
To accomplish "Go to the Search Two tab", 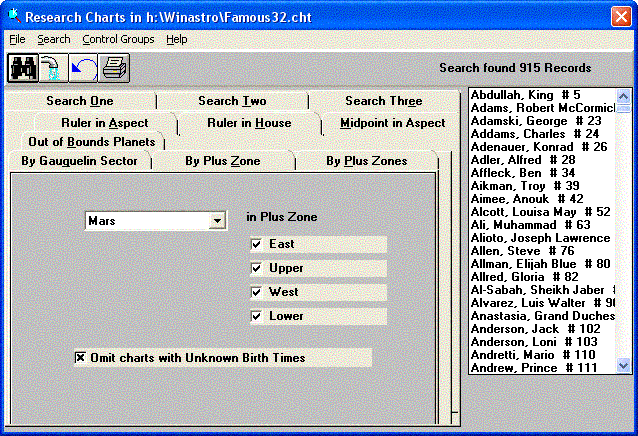I will coord(232,101).
